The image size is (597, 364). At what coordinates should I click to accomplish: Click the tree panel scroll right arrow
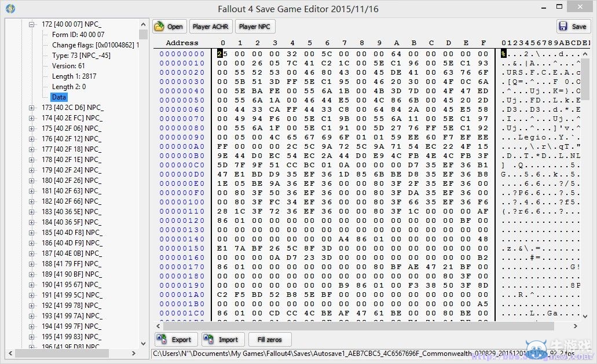(134, 354)
